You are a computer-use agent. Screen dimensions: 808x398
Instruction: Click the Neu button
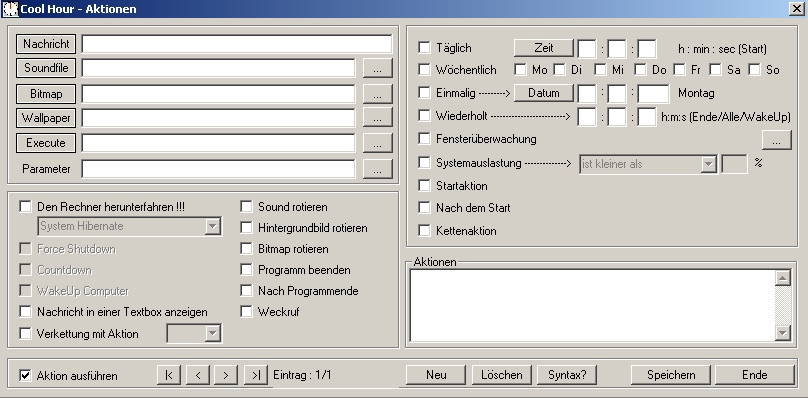pyautogui.click(x=436, y=375)
